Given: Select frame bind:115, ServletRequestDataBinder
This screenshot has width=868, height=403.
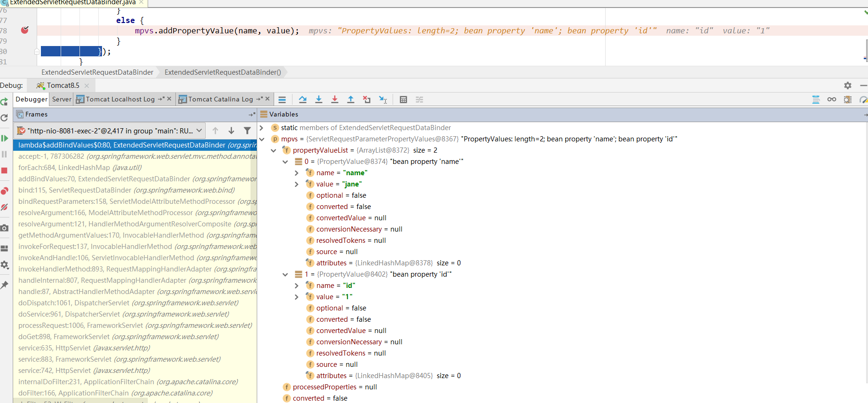Looking at the screenshot, I should click(x=135, y=190).
